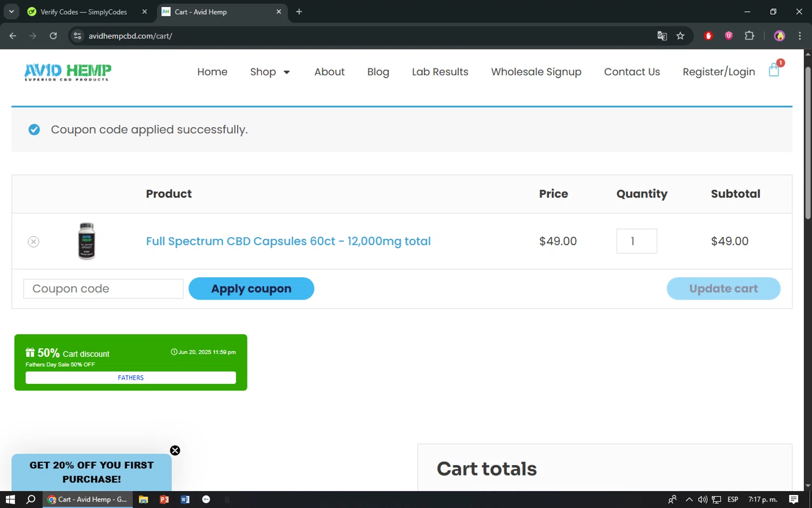Open the shopping cart bag icon

tap(774, 70)
